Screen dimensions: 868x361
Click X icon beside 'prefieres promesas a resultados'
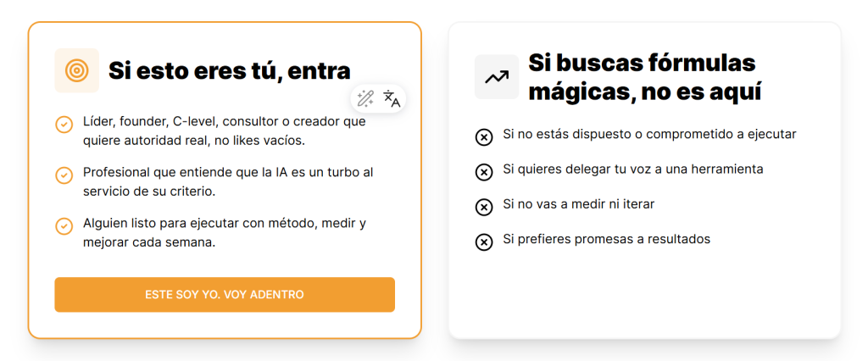coord(483,242)
